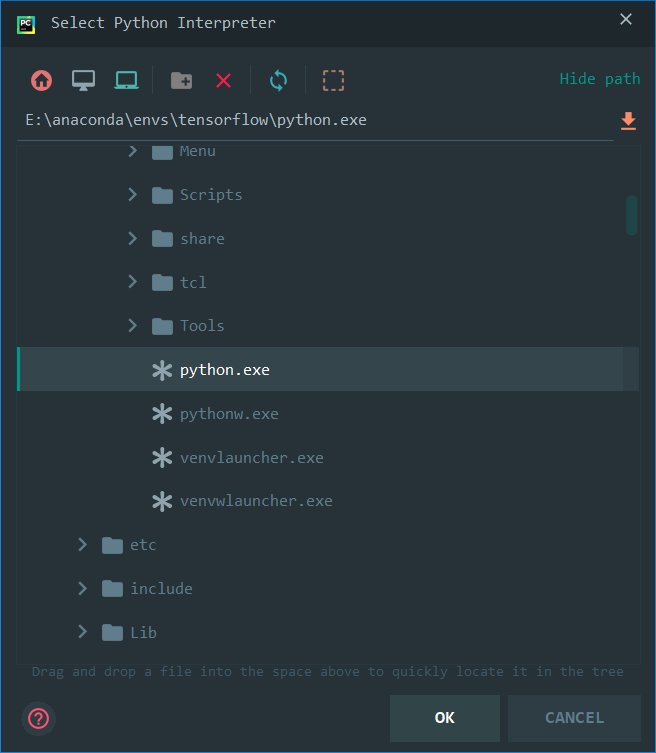656x753 pixels.
Task: Delete selected item red X icon
Action: (223, 80)
